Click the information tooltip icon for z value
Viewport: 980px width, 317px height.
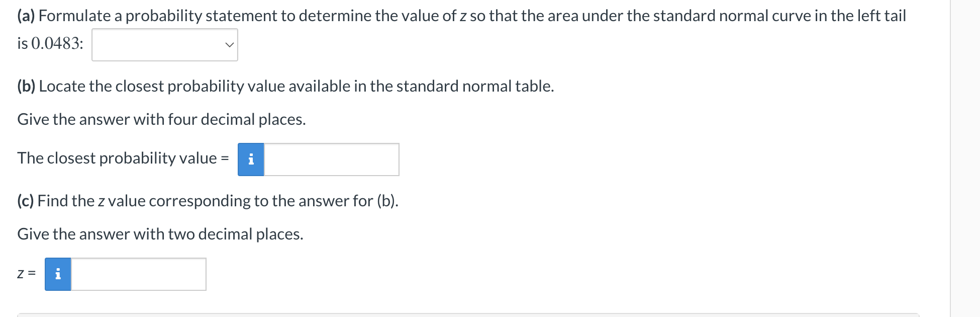point(58,274)
